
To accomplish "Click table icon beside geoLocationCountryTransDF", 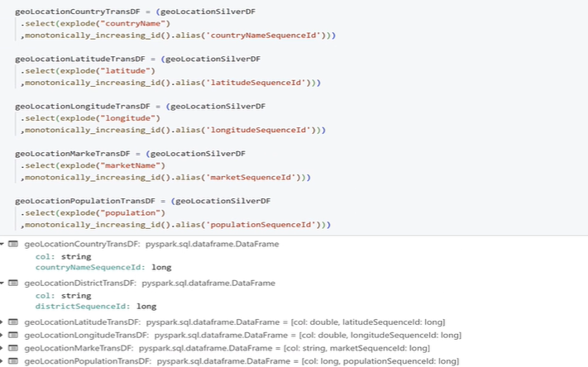I will point(13,244).
